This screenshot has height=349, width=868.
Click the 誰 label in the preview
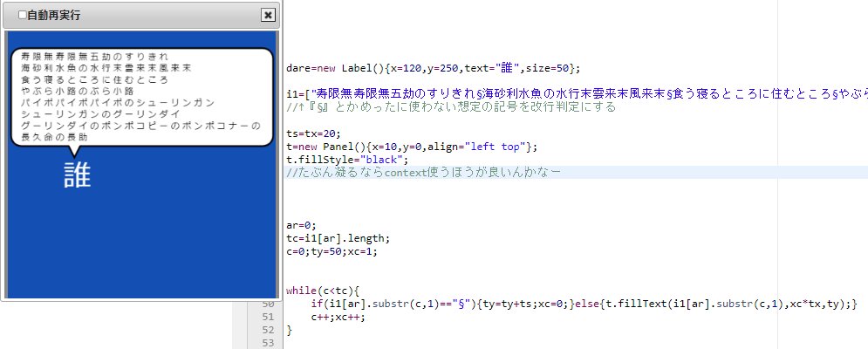(78, 175)
